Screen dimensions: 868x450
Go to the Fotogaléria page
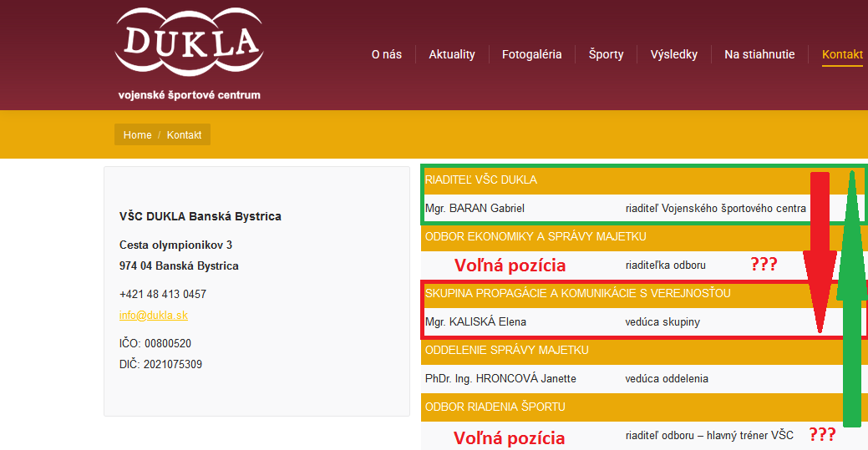(x=531, y=54)
